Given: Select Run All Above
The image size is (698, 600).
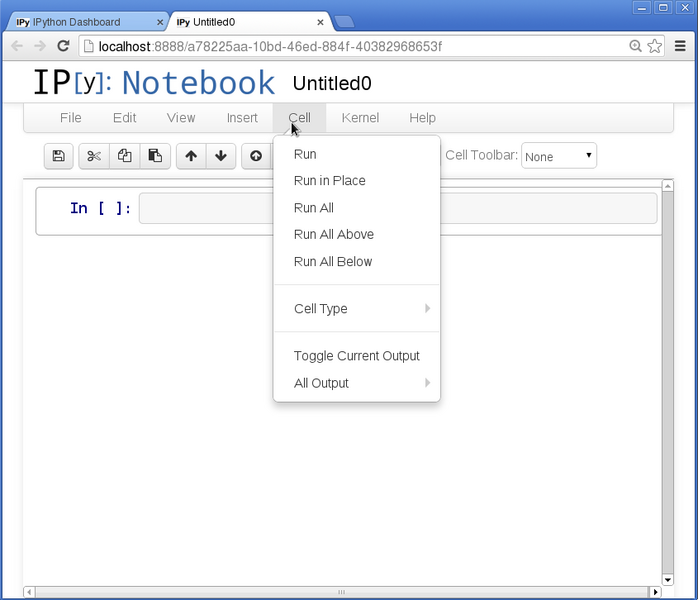Looking at the screenshot, I should pyautogui.click(x=357, y=235).
